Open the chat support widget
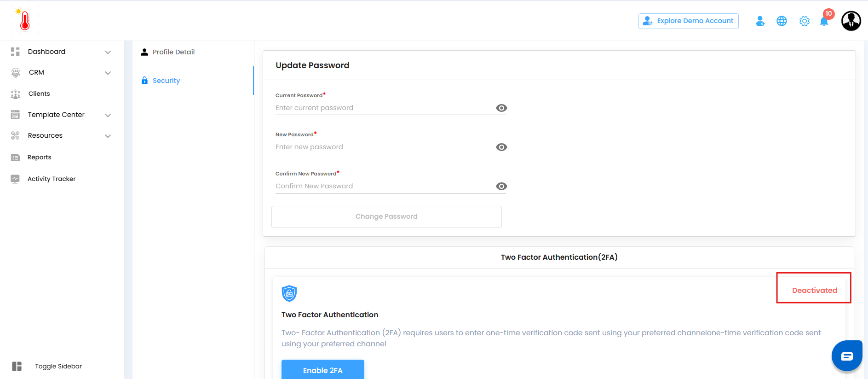 847,356
